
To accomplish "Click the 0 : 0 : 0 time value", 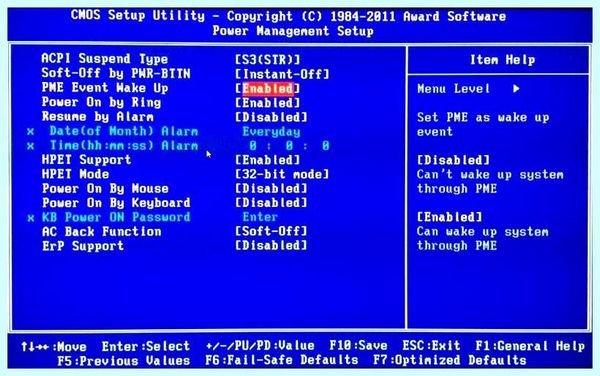I will [289, 146].
